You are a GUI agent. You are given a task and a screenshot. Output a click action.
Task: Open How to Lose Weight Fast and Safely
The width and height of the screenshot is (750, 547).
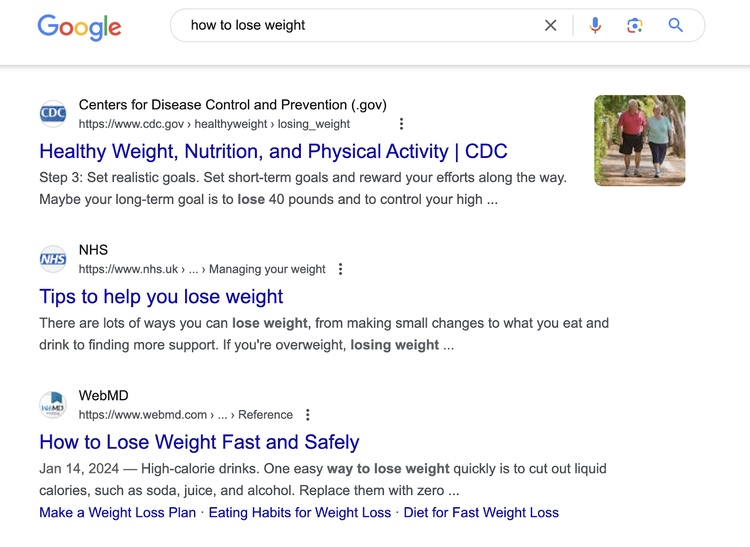tap(199, 442)
